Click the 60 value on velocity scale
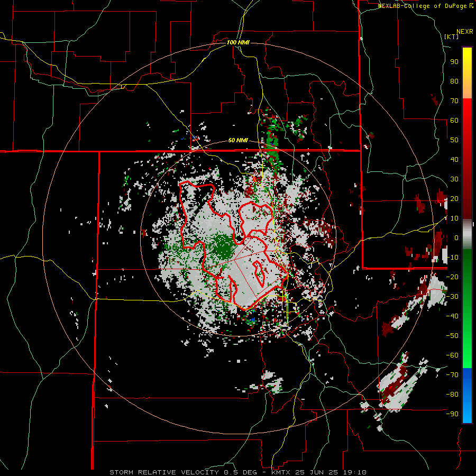The height and width of the screenshot is (476, 476). pos(454,120)
